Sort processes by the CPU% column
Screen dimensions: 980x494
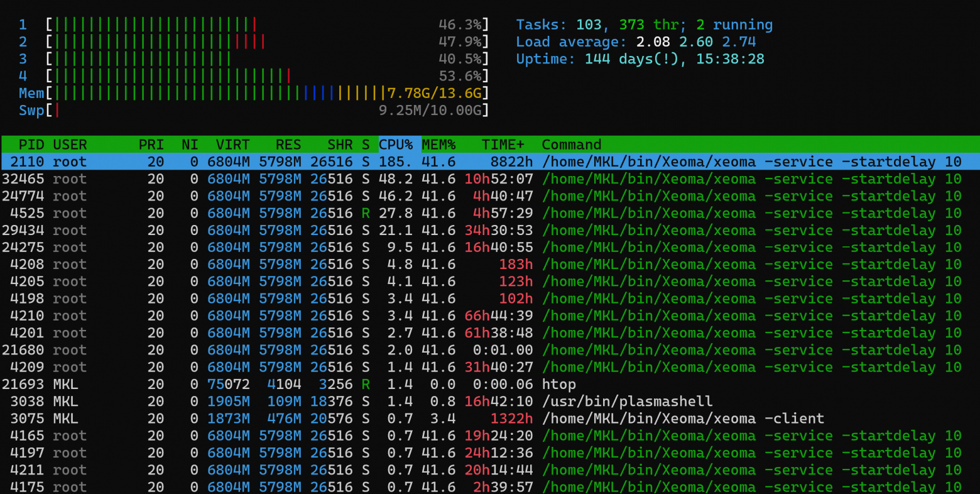[396, 145]
